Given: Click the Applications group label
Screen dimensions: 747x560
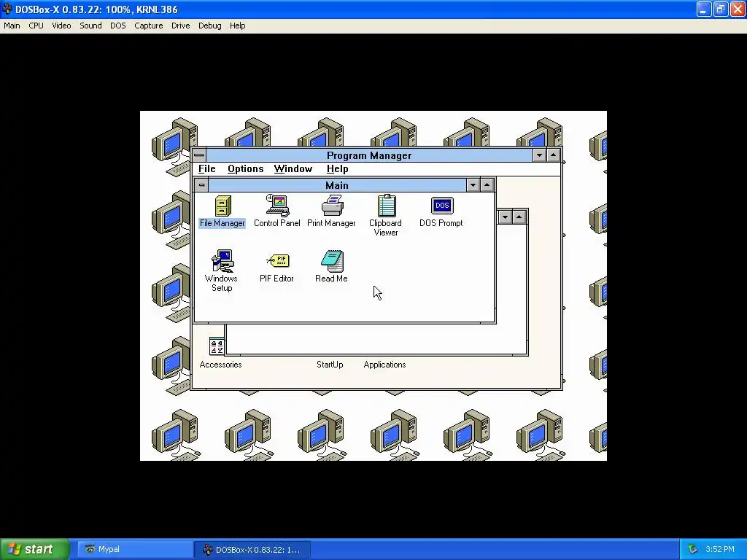Looking at the screenshot, I should click(x=384, y=365).
